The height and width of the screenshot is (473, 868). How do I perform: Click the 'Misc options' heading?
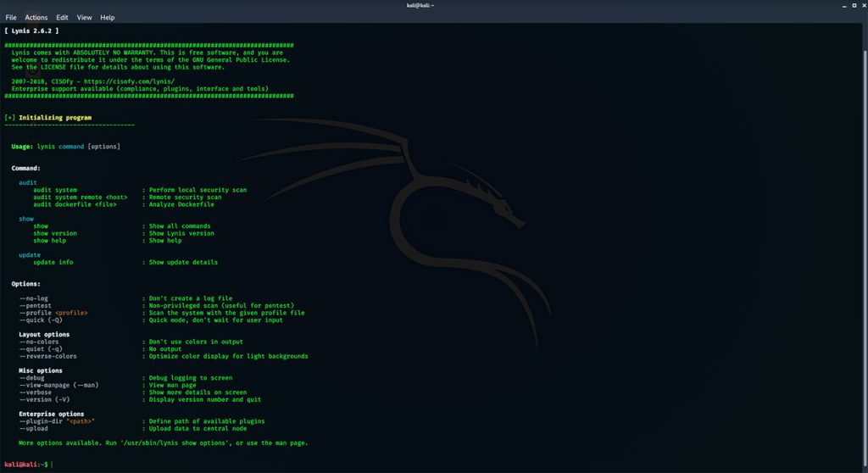coord(41,370)
